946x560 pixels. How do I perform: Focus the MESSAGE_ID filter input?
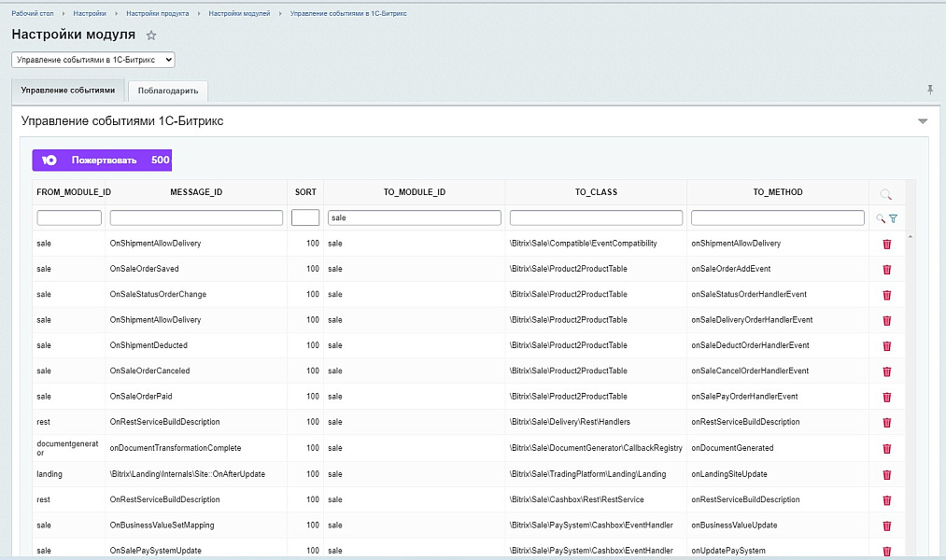coord(196,217)
